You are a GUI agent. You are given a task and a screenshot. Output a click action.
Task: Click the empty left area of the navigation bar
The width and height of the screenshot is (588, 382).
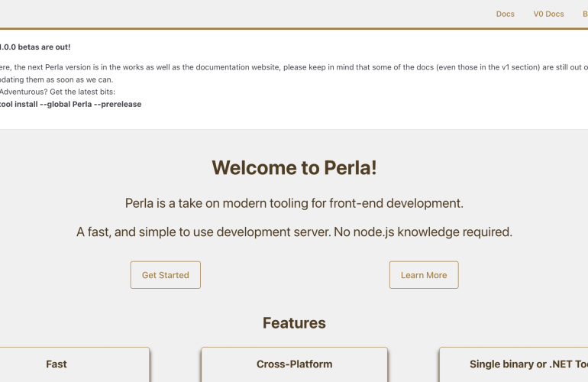[x=191, y=14]
